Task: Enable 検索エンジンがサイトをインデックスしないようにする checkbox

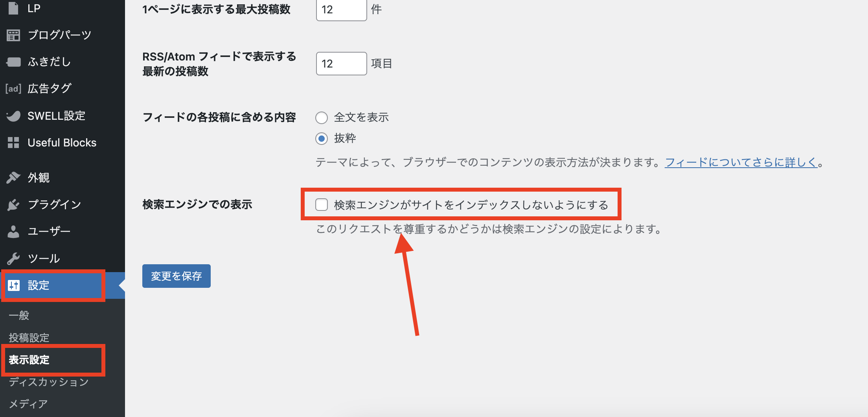Action: (x=322, y=205)
